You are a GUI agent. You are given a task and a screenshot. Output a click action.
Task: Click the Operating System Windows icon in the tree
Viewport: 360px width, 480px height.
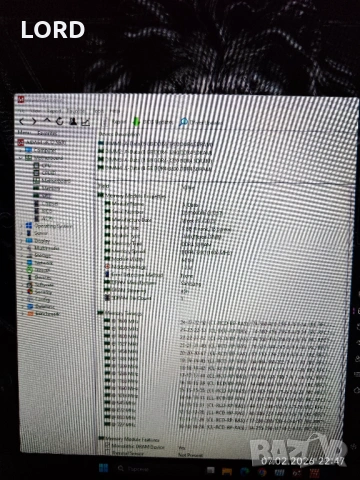coord(29,226)
